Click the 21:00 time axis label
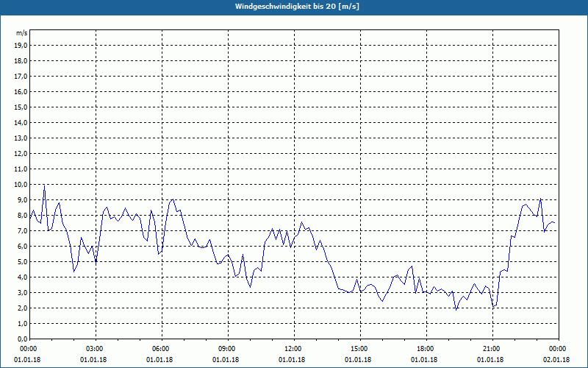The width and height of the screenshot is (588, 368). tap(492, 349)
